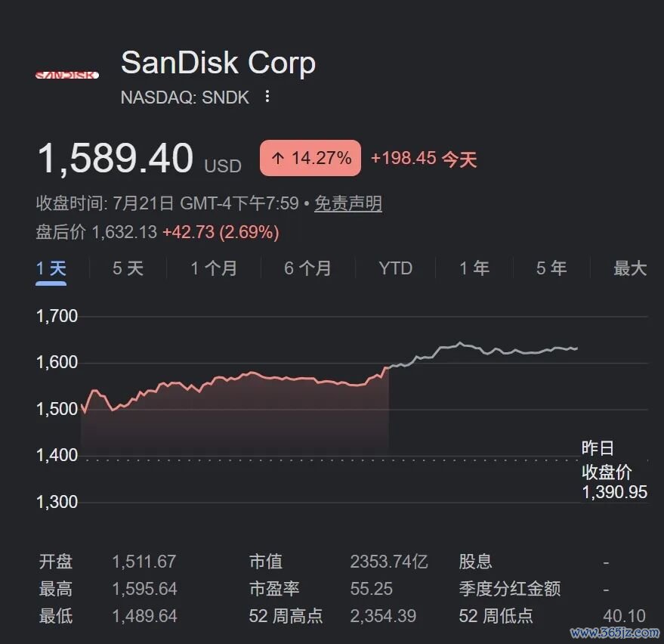Switch chart to YTD
664x644 pixels.
pyautogui.click(x=396, y=268)
